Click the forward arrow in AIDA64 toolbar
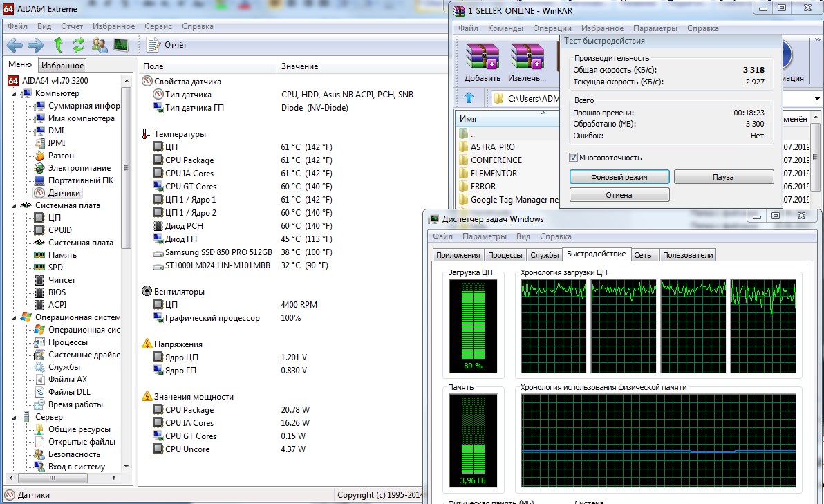The width and height of the screenshot is (824, 504). (x=36, y=45)
